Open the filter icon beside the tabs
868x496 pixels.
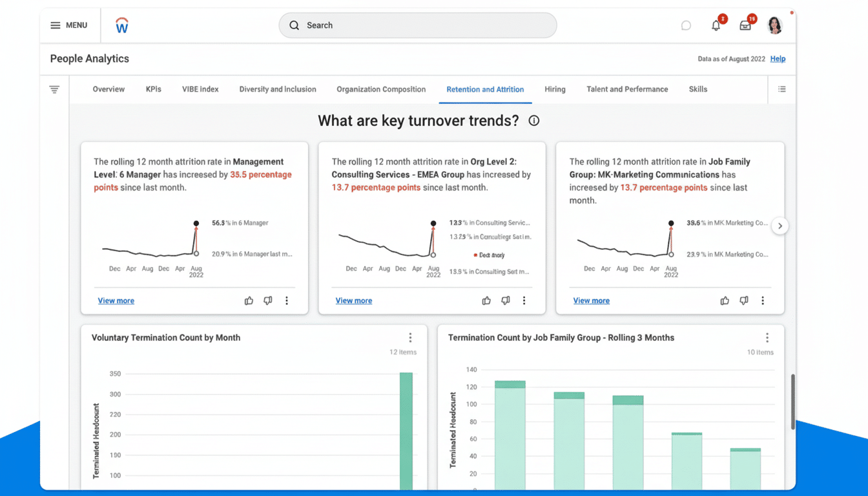pyautogui.click(x=54, y=89)
